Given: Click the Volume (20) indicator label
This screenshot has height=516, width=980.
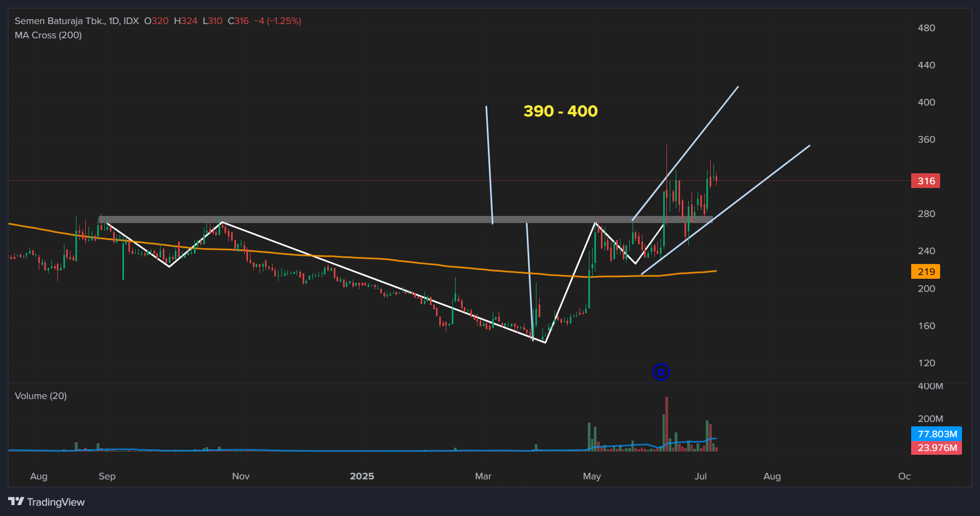Looking at the screenshot, I should tap(40, 396).
